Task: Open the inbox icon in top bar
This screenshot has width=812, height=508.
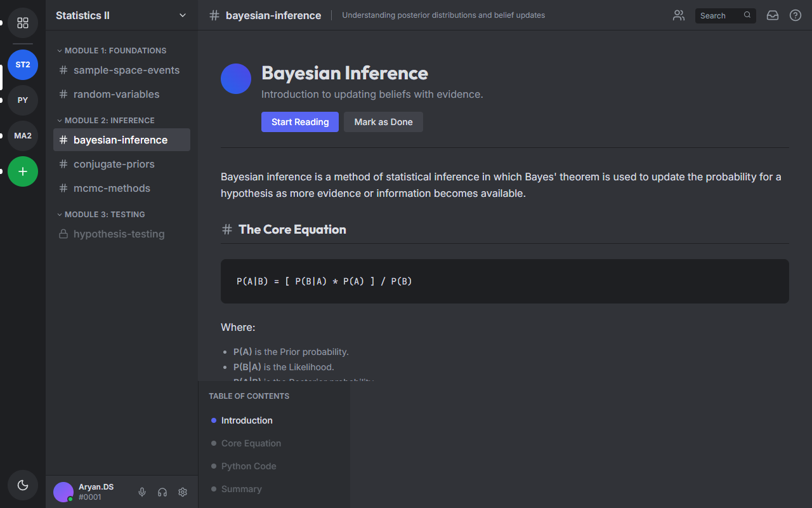Action: (773, 15)
